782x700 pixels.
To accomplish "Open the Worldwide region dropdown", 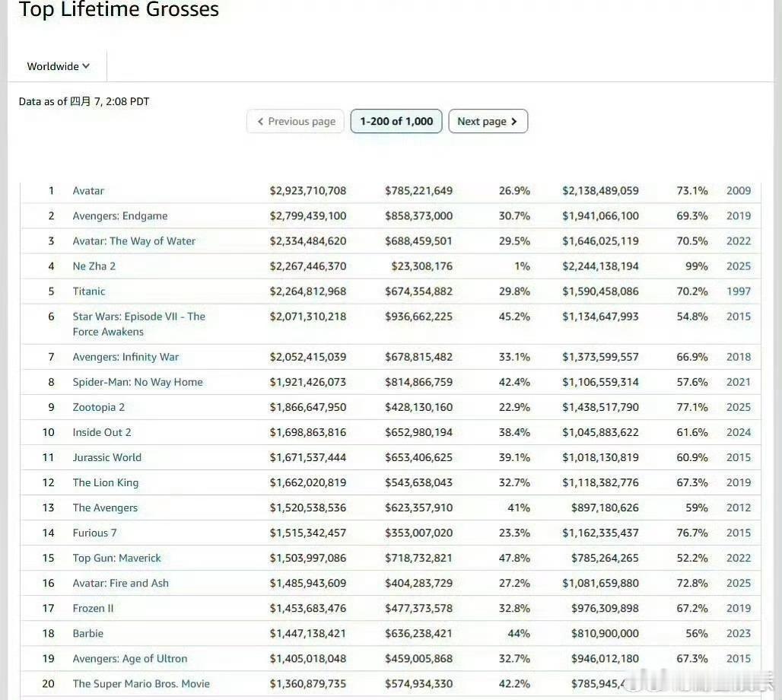I will point(58,66).
